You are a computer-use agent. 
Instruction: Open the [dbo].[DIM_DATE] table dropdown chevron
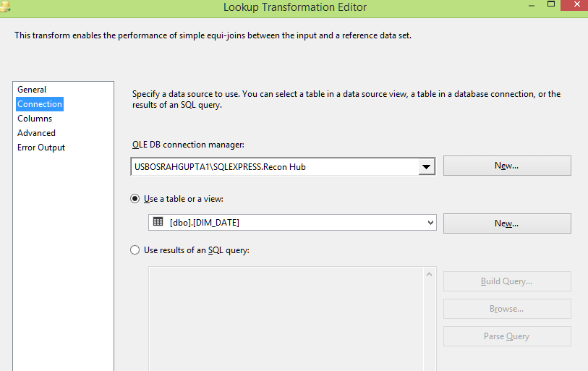coord(430,223)
